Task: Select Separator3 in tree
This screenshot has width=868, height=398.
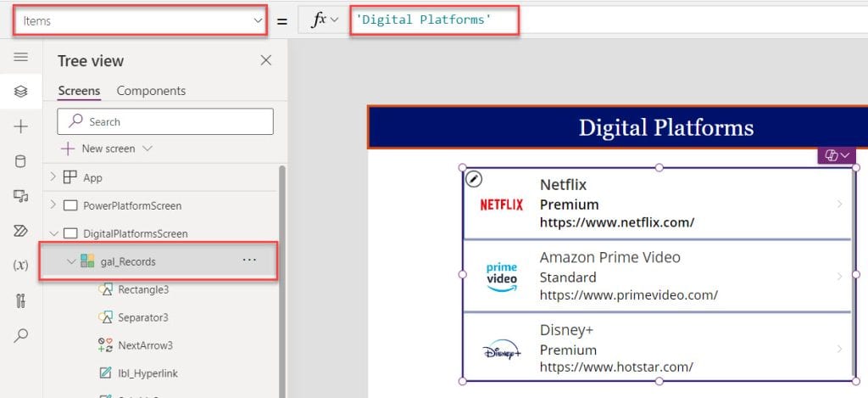Action: click(x=143, y=317)
